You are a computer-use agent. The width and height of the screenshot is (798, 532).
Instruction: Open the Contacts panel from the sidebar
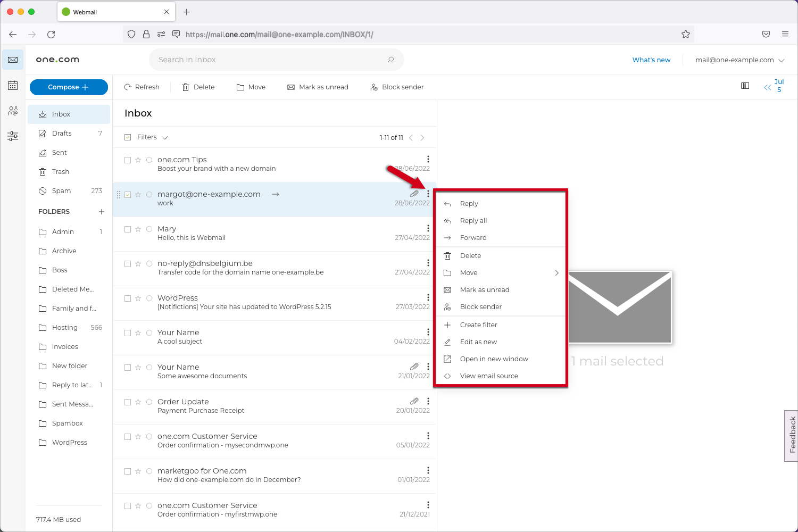pos(12,111)
